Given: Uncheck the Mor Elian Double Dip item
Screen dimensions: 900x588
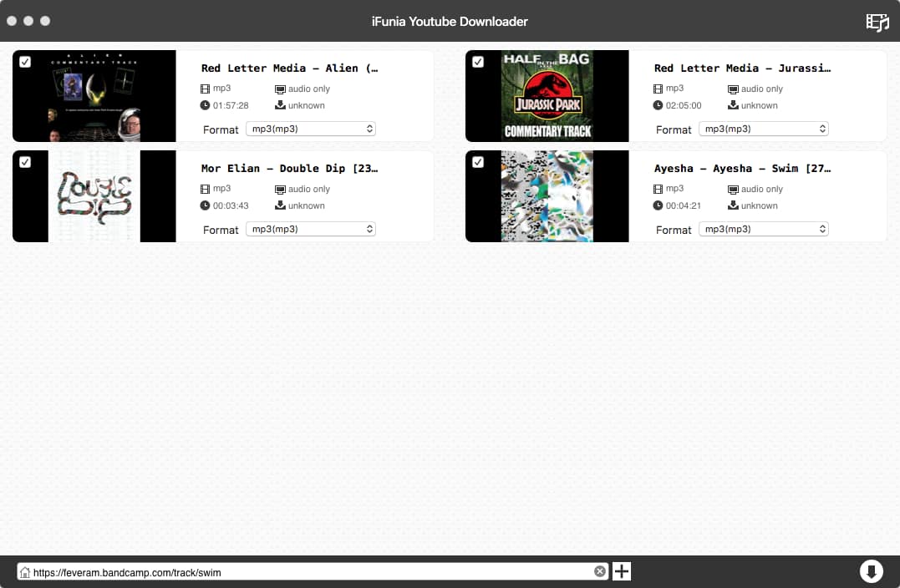Looking at the screenshot, I should pos(24,161).
